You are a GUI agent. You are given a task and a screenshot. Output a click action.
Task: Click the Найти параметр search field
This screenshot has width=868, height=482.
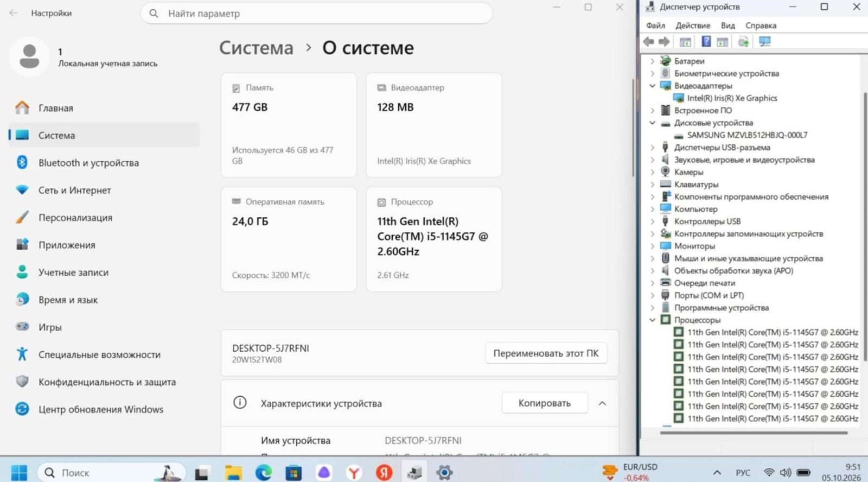pos(317,14)
